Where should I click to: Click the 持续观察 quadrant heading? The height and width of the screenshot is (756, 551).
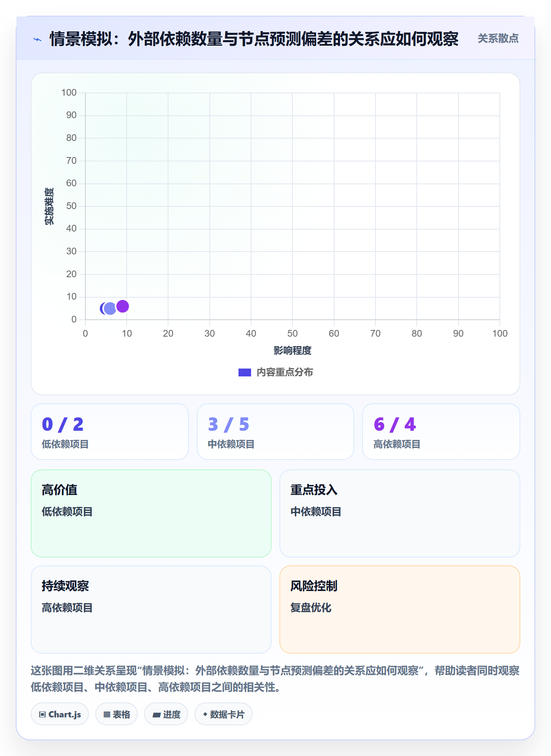(65, 586)
